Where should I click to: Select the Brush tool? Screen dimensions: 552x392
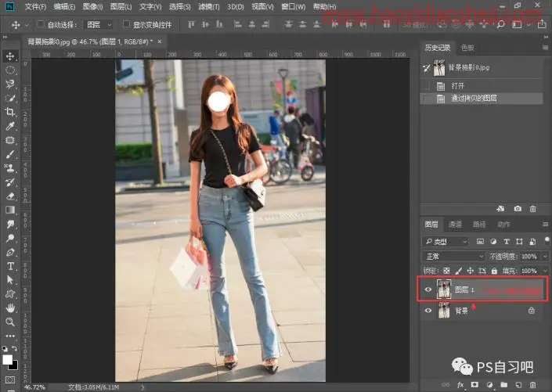tap(10, 154)
